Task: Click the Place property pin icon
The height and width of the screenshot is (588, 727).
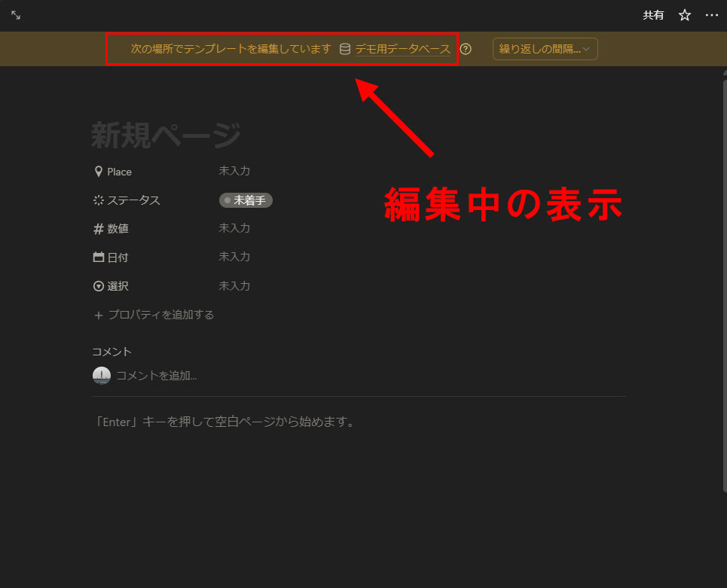Action: (x=98, y=172)
